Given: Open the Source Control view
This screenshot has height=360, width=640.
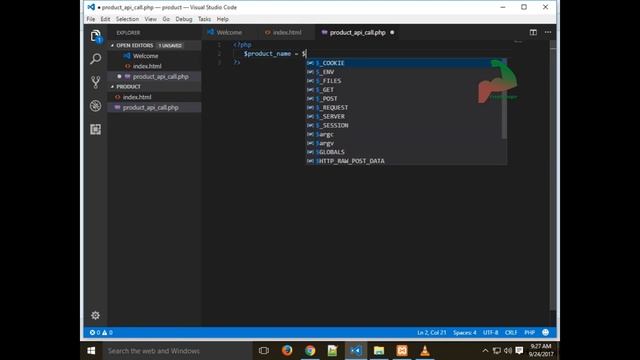Looking at the screenshot, I should pyautogui.click(x=96, y=82).
